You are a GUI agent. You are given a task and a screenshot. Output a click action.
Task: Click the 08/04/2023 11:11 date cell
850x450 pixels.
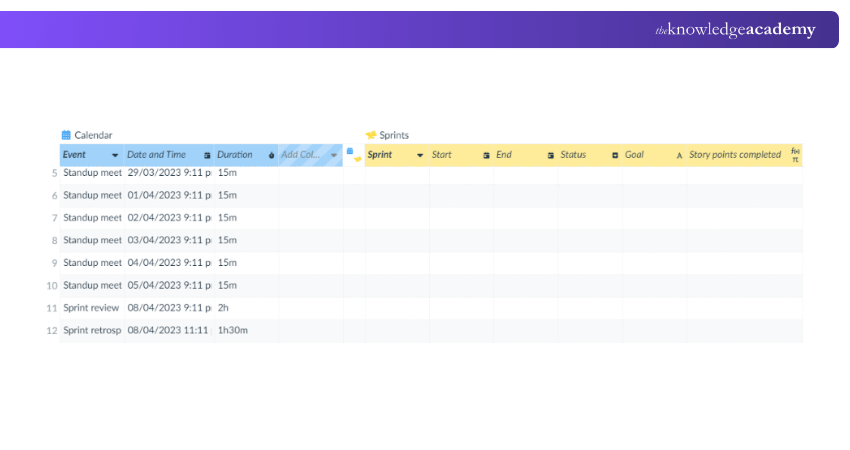169,330
